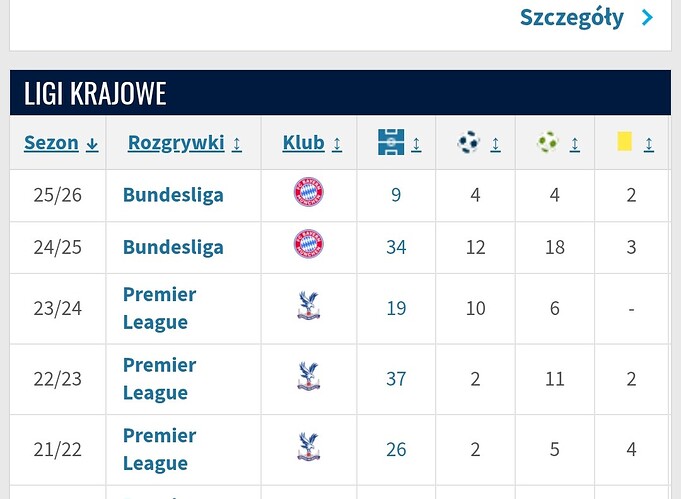Viewport: 681px width, 499px height.
Task: Click Bayern Munich crest in 24/25 row
Action: 308,246
